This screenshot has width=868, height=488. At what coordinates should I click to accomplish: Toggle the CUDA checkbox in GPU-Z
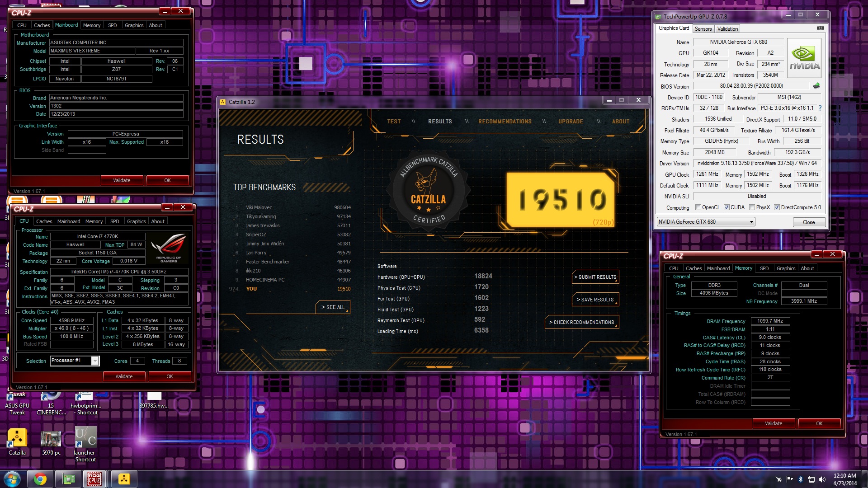point(726,207)
